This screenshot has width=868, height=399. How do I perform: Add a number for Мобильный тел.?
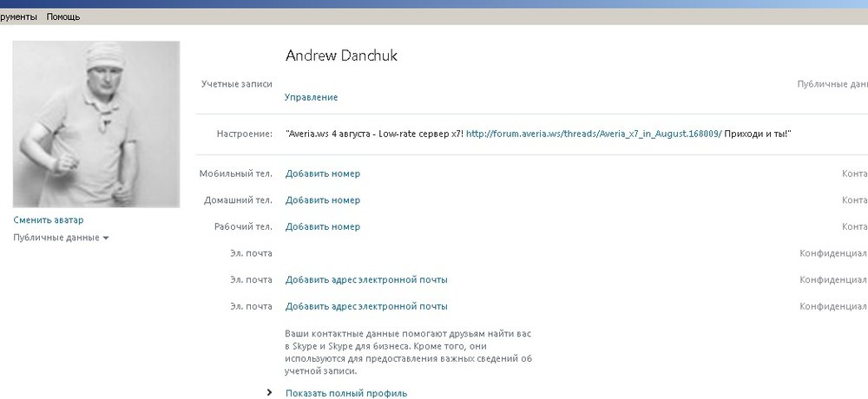[322, 173]
